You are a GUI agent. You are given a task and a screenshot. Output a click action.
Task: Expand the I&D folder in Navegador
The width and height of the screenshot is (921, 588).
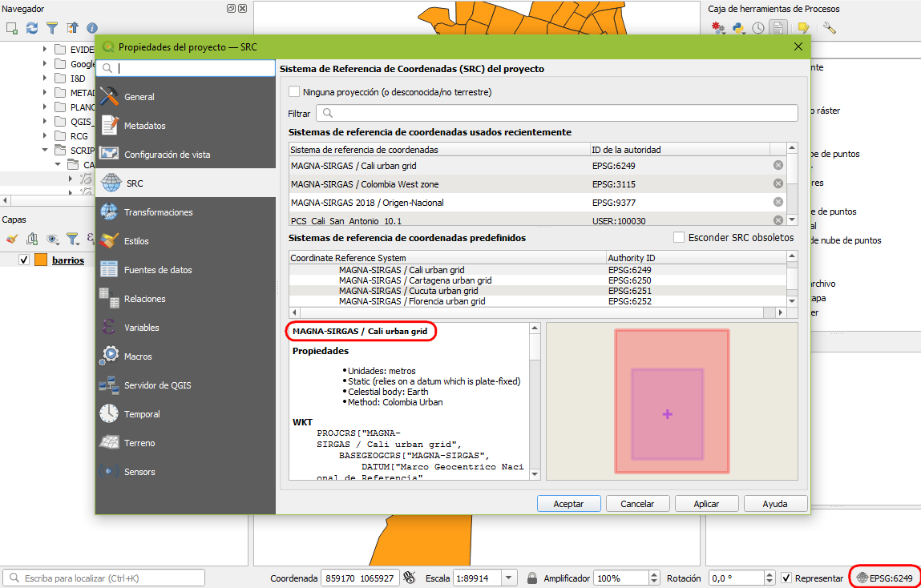point(45,78)
